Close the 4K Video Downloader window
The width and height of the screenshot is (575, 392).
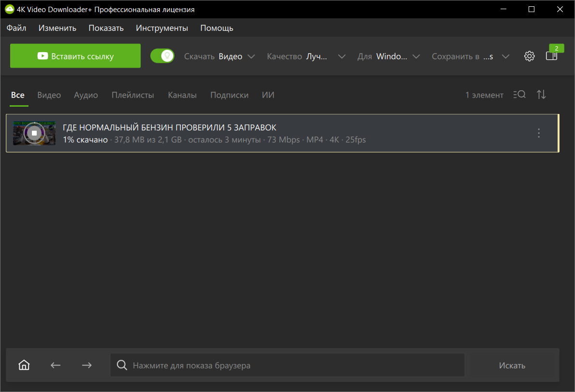pyautogui.click(x=560, y=9)
